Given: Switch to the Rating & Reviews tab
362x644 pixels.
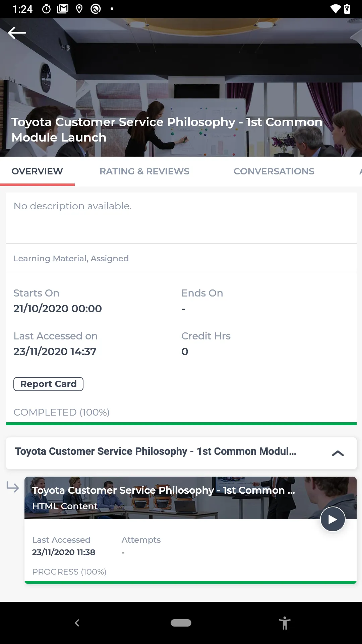Looking at the screenshot, I should tap(144, 171).
